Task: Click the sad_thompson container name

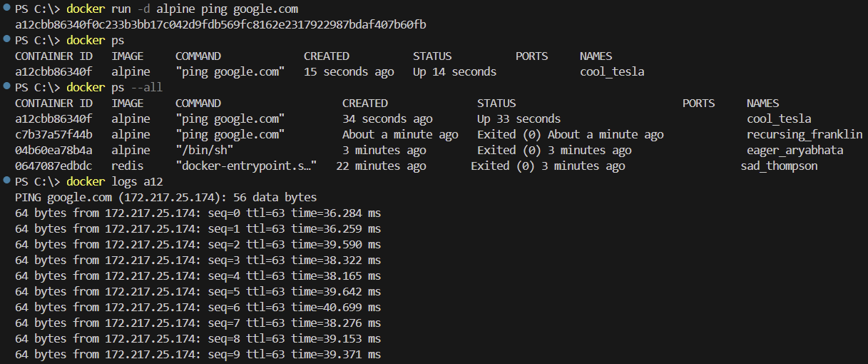Action: [780, 166]
